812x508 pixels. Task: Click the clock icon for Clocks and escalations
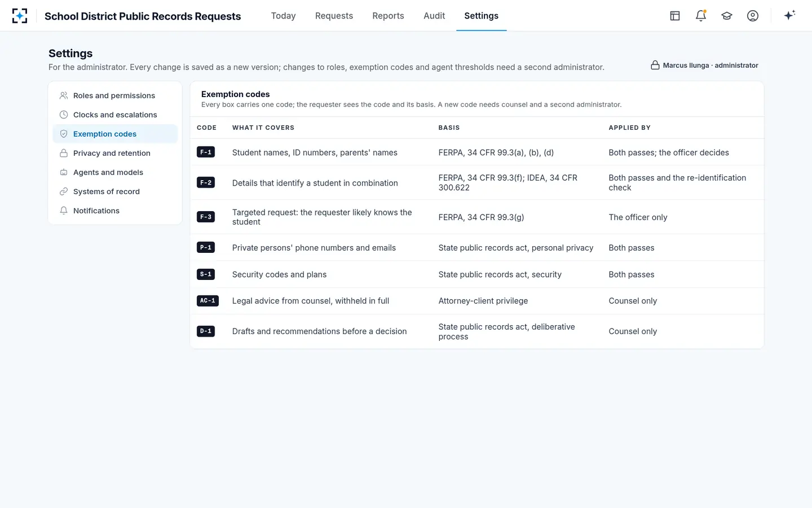pyautogui.click(x=64, y=115)
